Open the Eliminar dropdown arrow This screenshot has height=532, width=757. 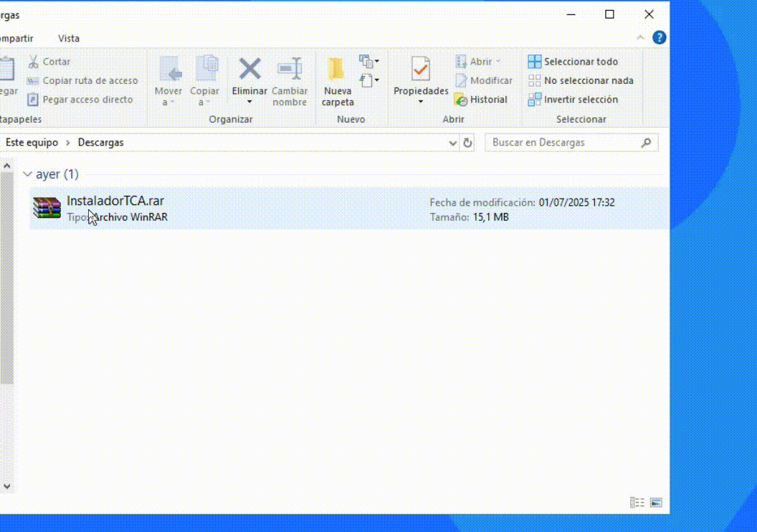249,102
